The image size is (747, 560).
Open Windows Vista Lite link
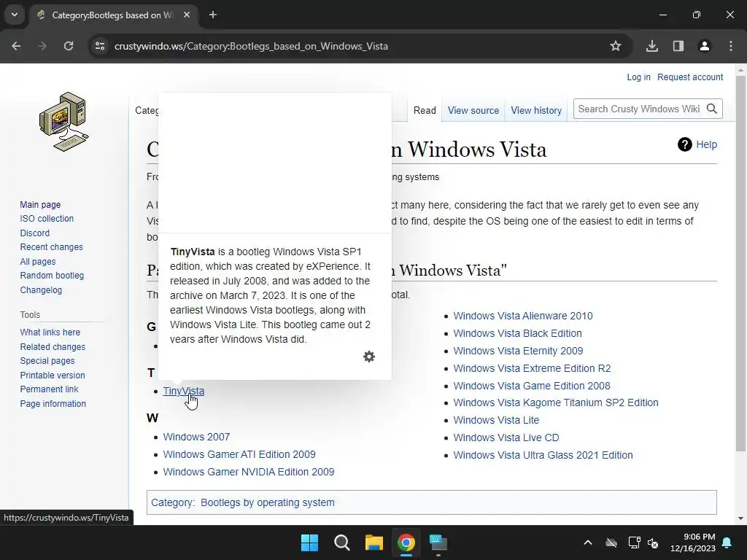click(x=496, y=420)
